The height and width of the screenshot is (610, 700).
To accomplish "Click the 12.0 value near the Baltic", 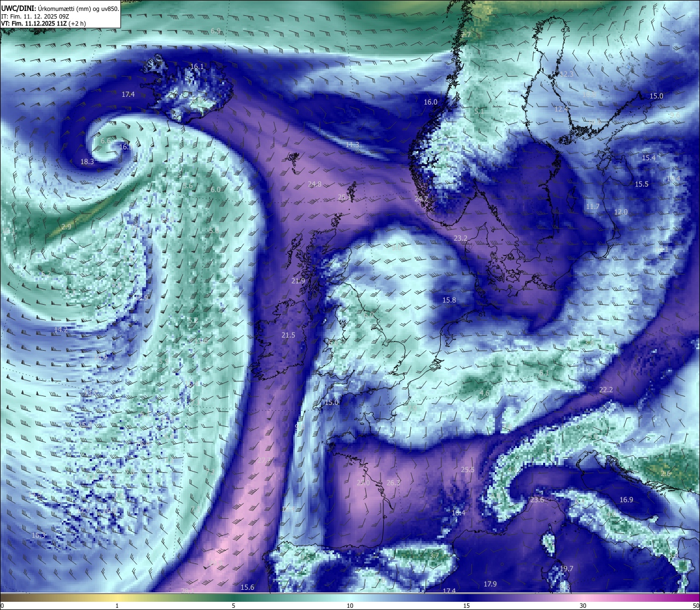I will [621, 212].
